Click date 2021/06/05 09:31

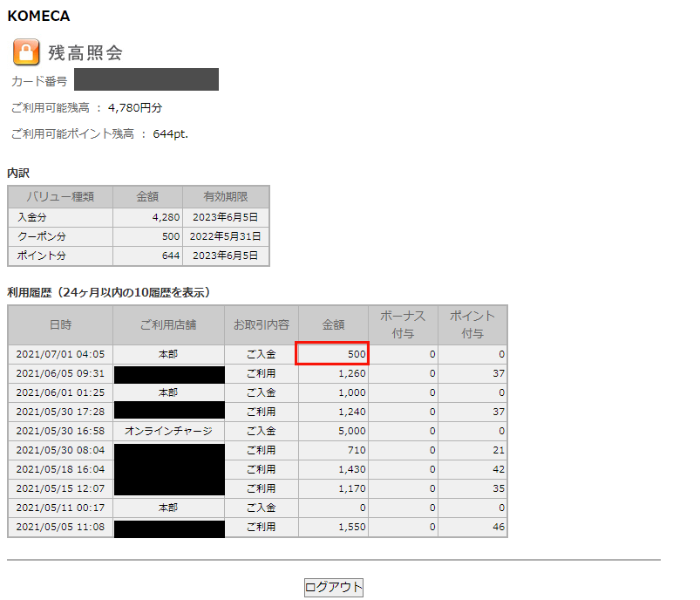[60, 373]
